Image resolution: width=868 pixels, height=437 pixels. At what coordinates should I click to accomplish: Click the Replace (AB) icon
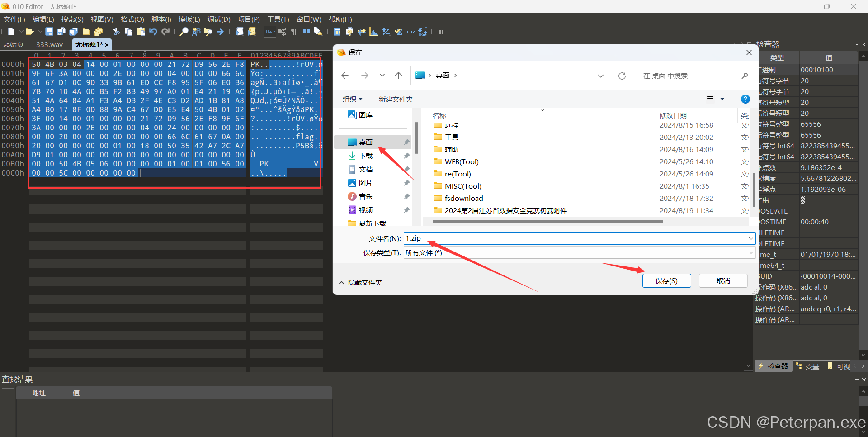(x=196, y=32)
